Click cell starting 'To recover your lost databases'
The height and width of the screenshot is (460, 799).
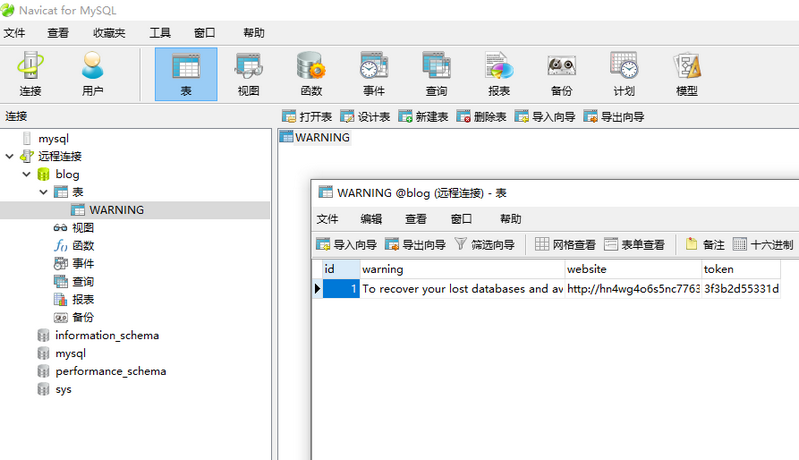coord(462,289)
